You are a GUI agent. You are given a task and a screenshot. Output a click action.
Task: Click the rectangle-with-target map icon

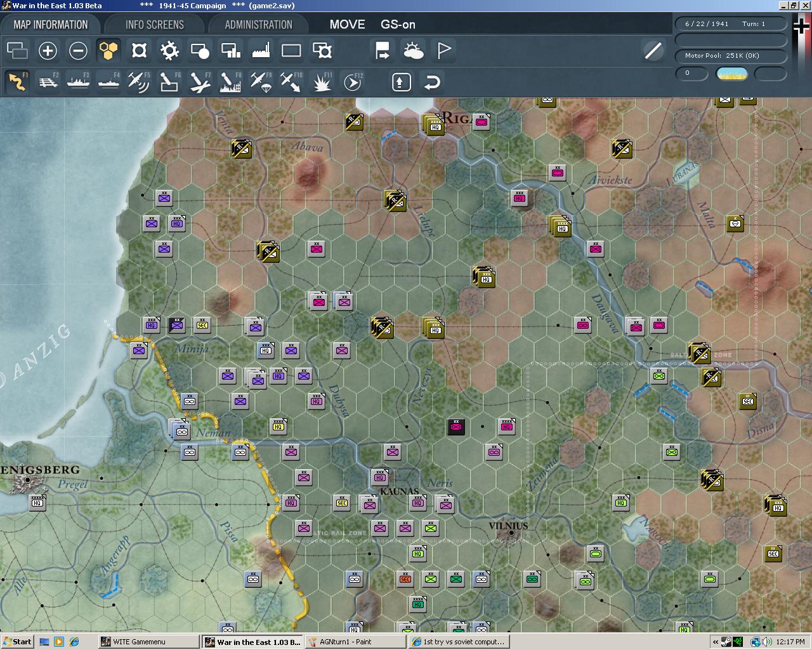point(322,50)
